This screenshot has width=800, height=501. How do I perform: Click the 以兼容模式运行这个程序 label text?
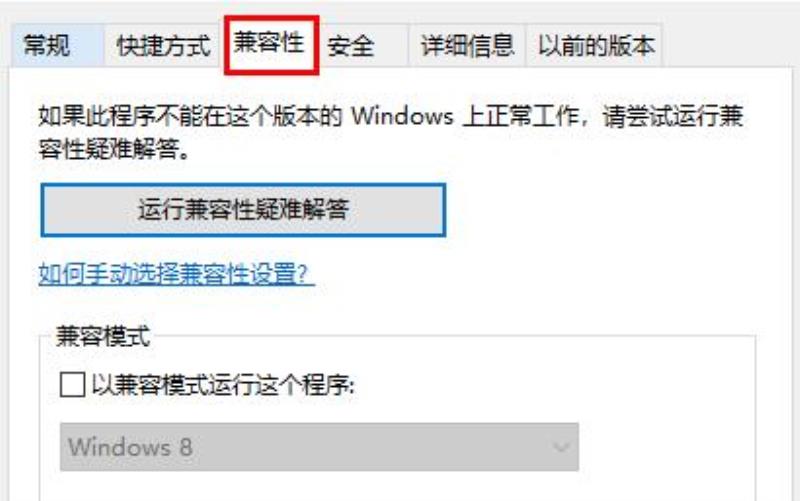[223, 384]
